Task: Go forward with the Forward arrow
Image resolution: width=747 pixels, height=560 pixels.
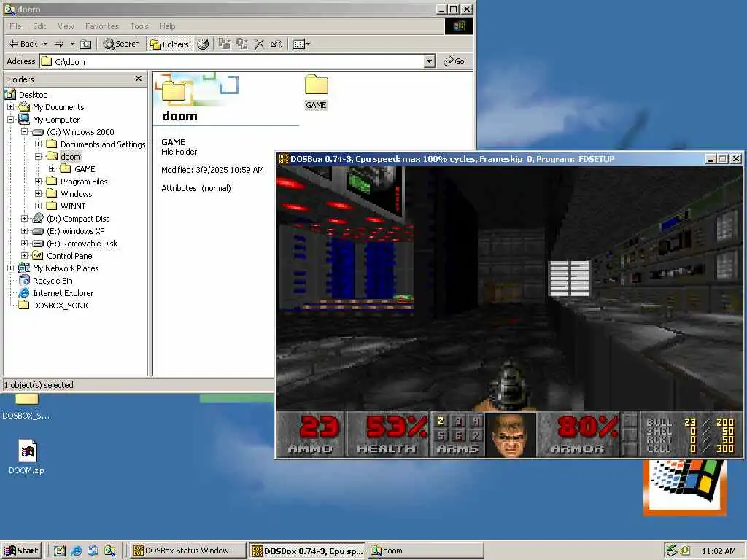Action: point(59,44)
